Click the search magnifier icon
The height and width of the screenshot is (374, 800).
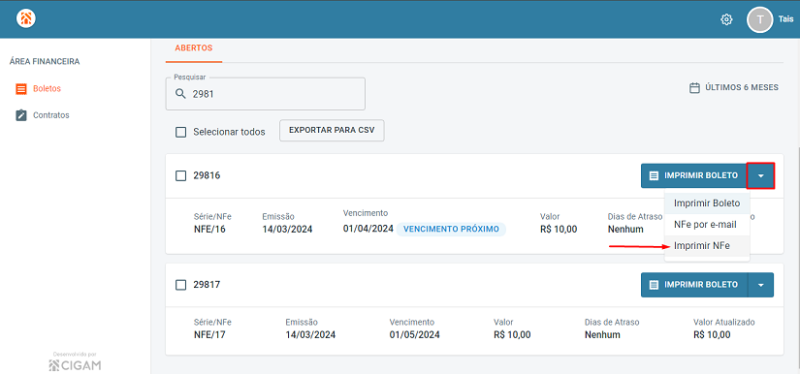pos(180,94)
